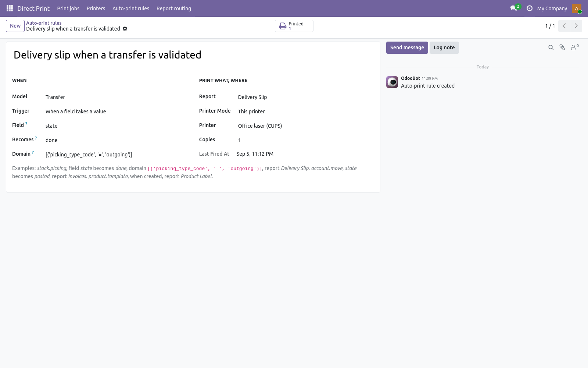Click OdooBot author name
This screenshot has width=588, height=368.
tap(410, 78)
